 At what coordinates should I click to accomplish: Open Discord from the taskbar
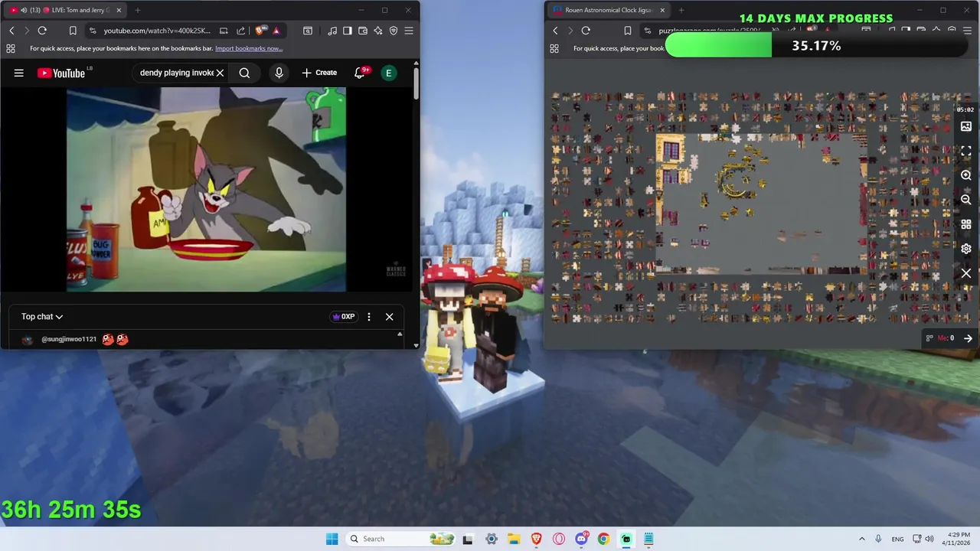coord(582,539)
